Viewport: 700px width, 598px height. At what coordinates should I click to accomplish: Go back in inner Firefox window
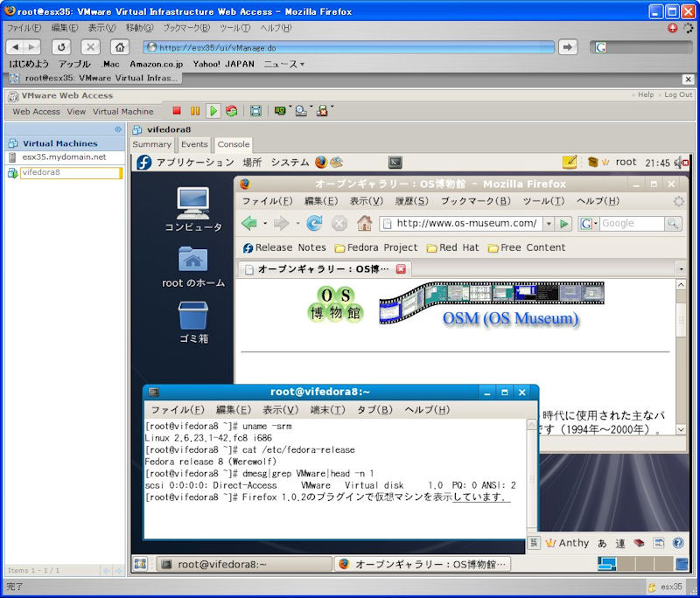pyautogui.click(x=249, y=223)
